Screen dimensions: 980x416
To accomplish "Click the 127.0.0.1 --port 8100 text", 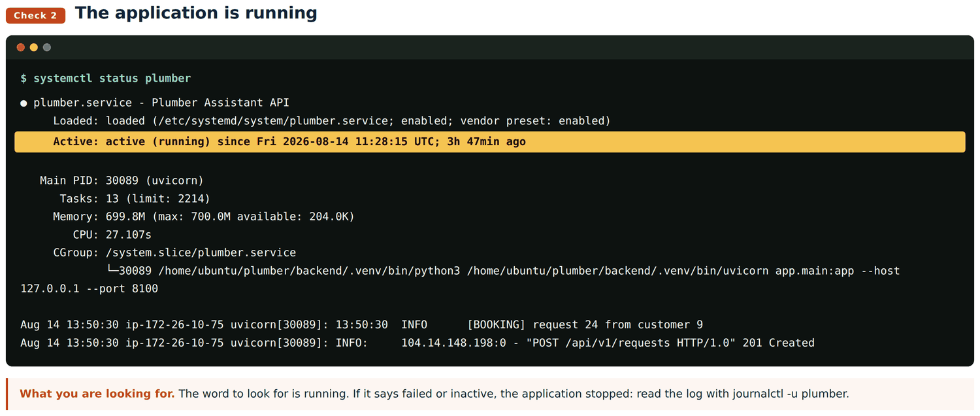I will [89, 288].
